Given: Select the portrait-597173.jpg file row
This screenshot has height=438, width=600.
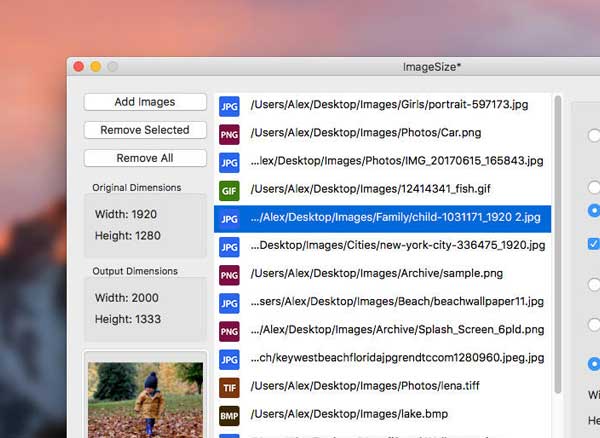Looking at the screenshot, I should pos(383,106).
